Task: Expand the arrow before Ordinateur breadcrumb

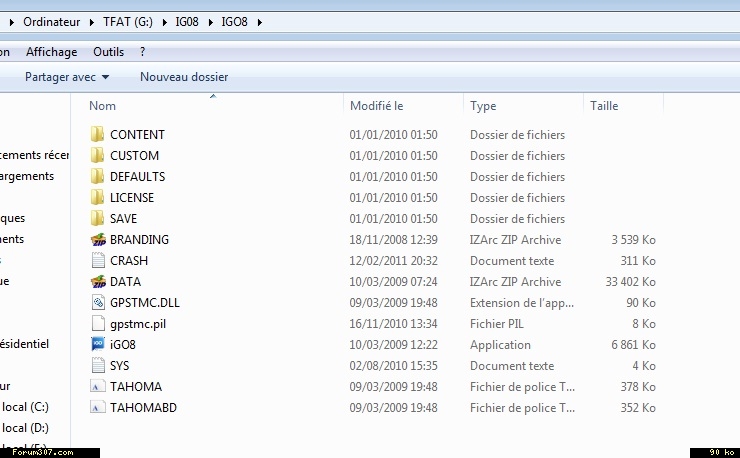Action: pyautogui.click(x=12, y=22)
